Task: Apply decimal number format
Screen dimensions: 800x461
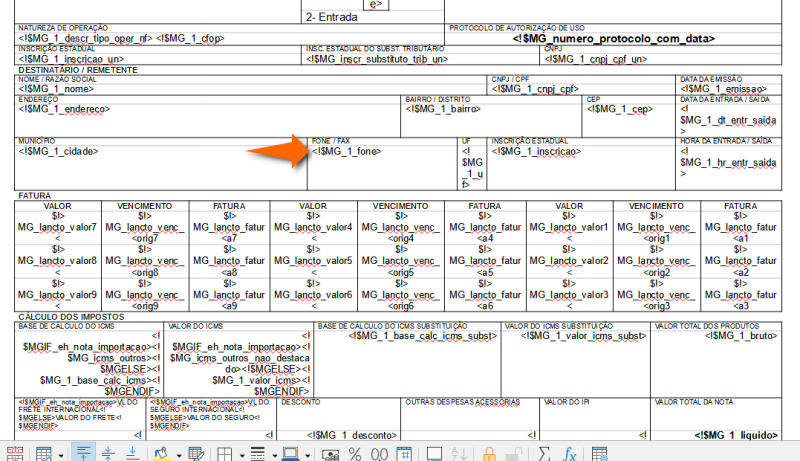Action: tap(379, 454)
